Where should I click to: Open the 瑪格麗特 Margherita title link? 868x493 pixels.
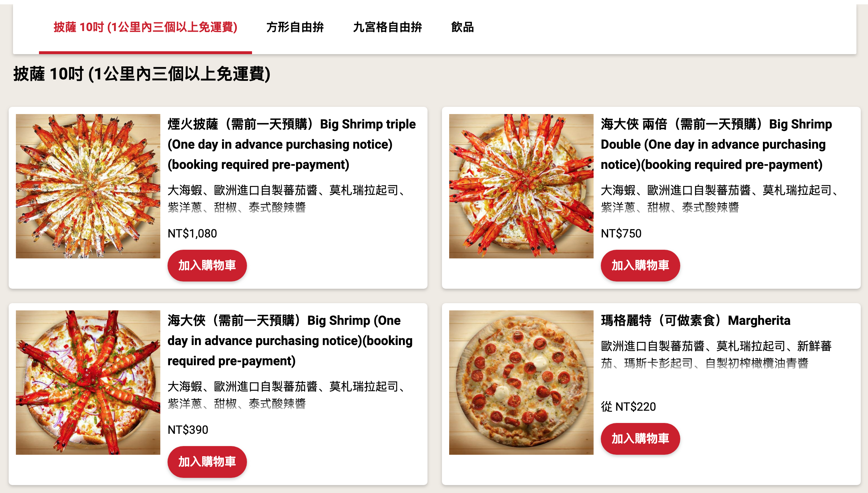coord(696,320)
